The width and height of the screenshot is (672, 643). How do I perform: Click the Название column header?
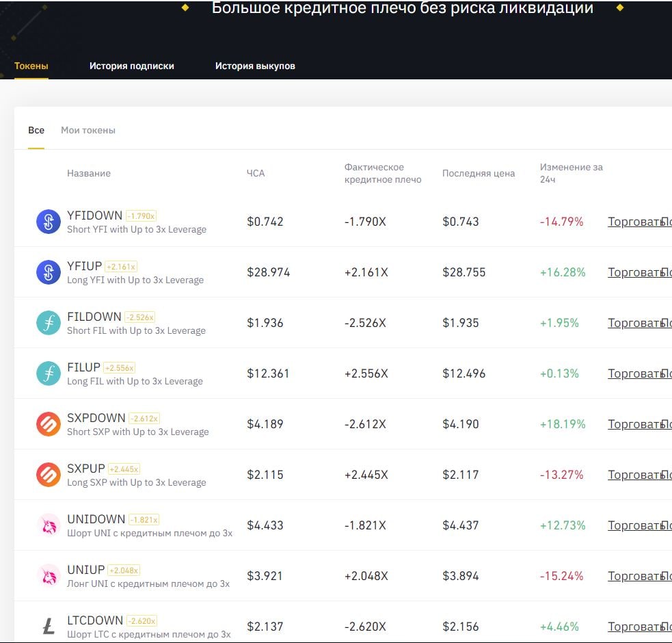pyautogui.click(x=89, y=173)
